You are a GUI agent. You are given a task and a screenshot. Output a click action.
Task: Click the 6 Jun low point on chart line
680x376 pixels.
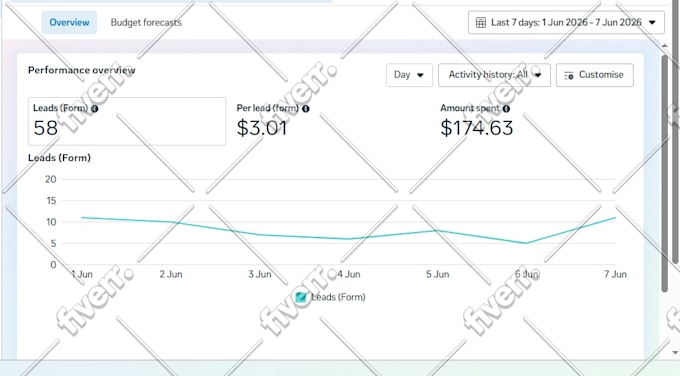pos(526,243)
